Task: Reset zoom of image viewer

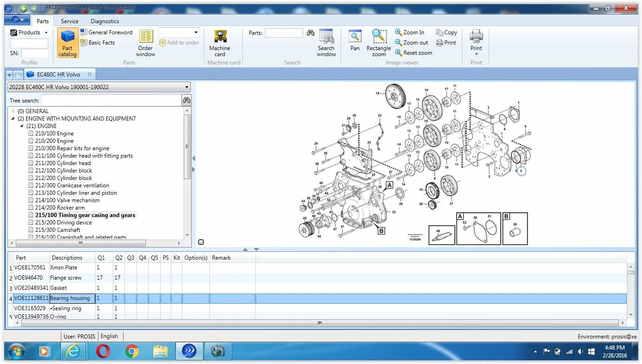Action: [x=414, y=53]
